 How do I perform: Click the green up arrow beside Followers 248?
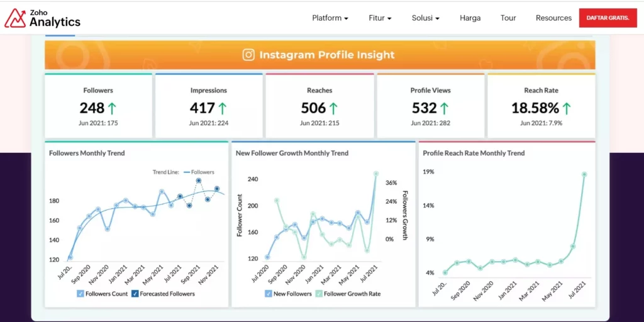click(112, 108)
